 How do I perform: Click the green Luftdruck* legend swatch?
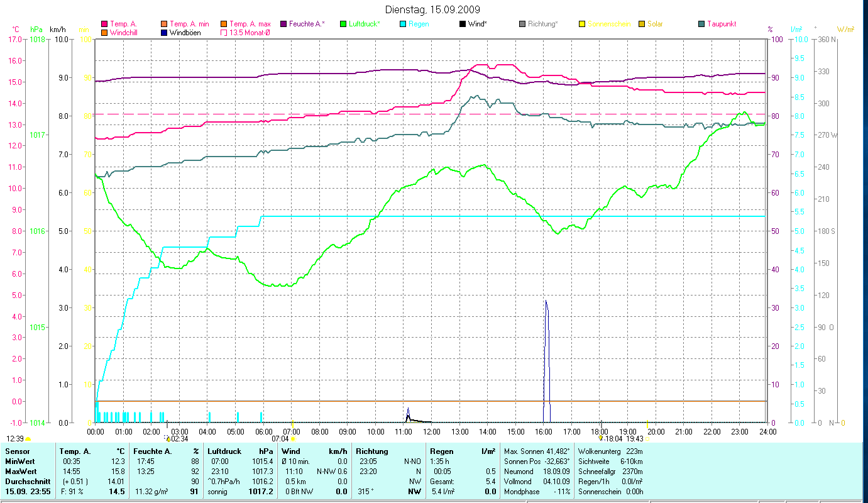343,24
